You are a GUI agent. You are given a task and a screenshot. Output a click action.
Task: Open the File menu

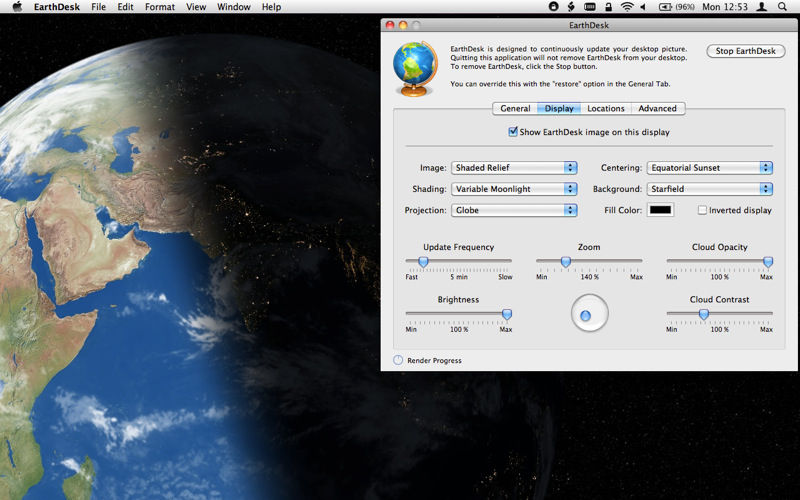[98, 7]
